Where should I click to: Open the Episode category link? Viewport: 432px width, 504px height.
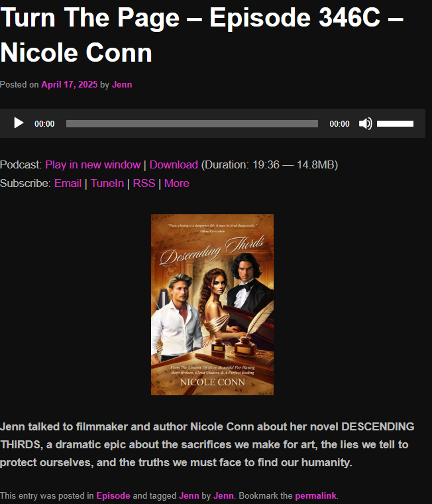click(113, 495)
